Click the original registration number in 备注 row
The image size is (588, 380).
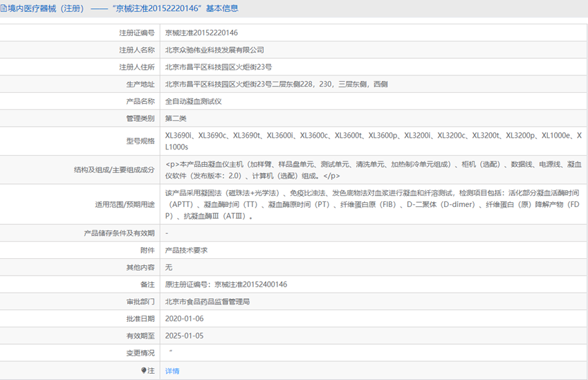226,284
